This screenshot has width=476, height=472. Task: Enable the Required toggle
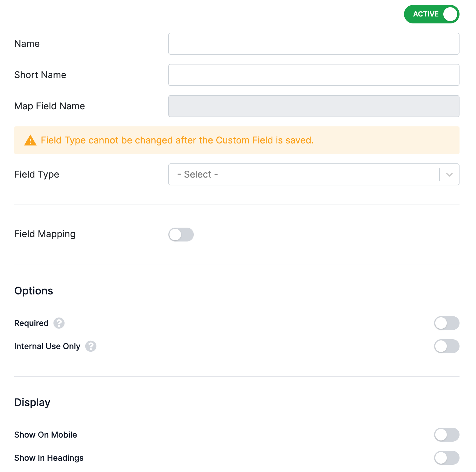pos(447,323)
